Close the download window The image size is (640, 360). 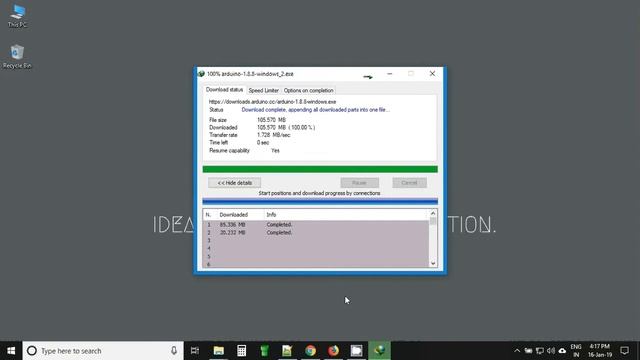point(432,74)
